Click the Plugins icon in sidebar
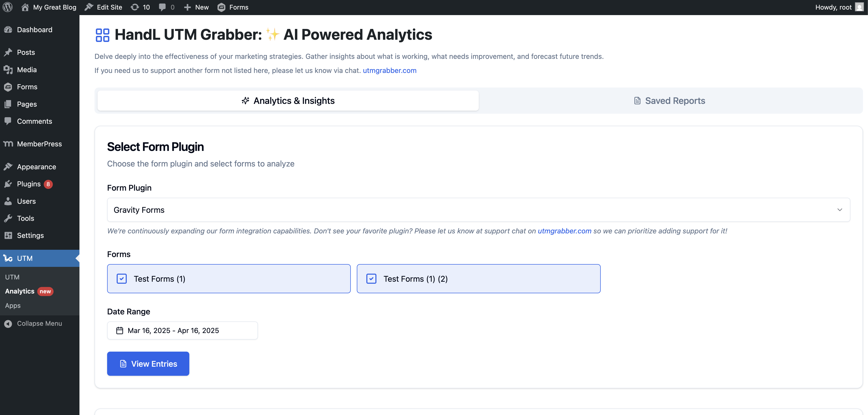Viewport: 868px width, 415px height. pyautogui.click(x=8, y=184)
